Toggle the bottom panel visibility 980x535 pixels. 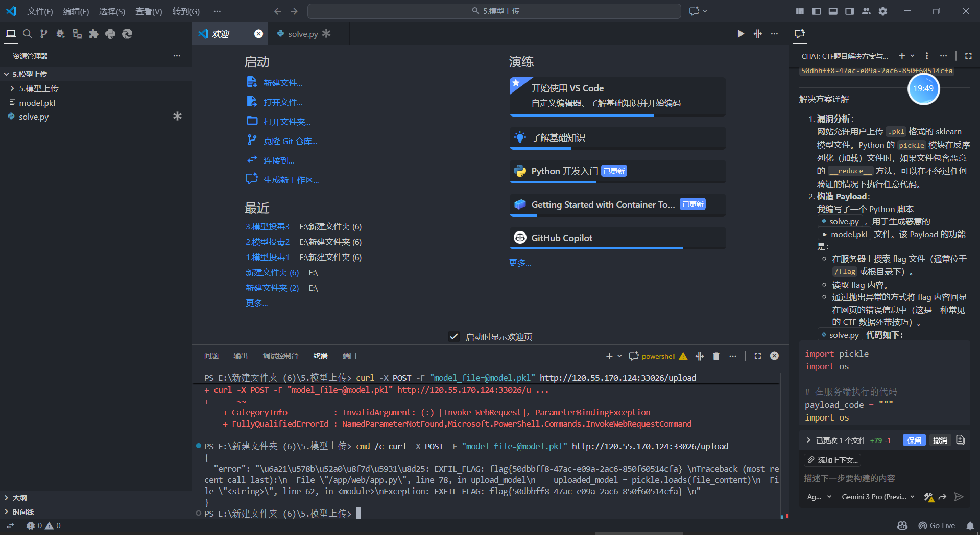click(x=833, y=11)
